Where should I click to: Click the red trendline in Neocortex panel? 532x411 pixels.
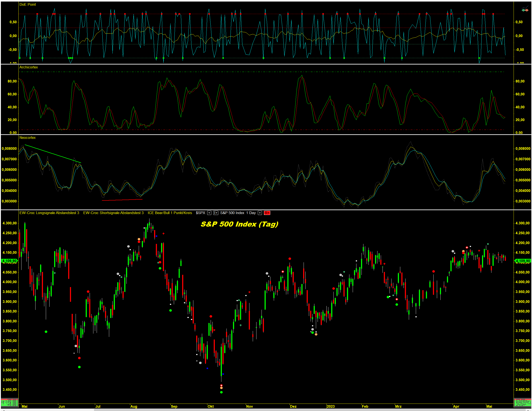[x=122, y=200]
